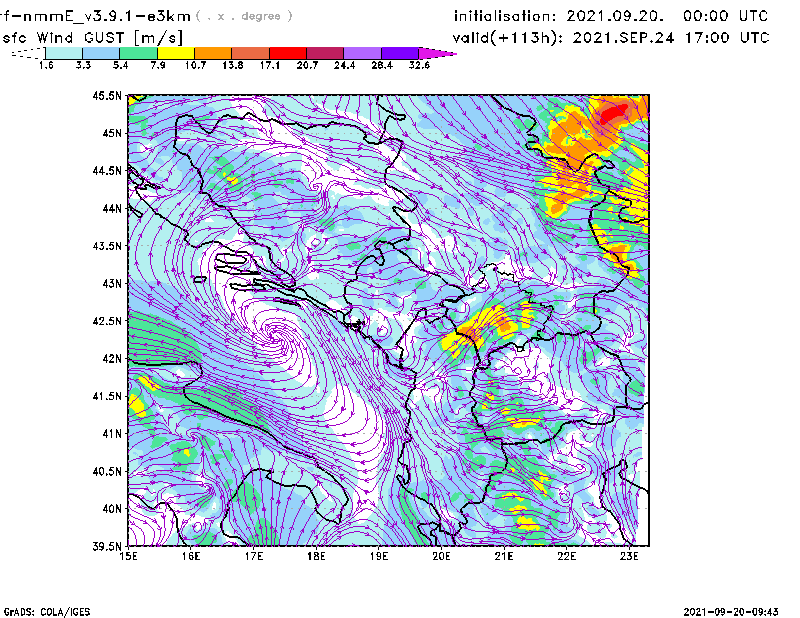Click the 21E longitude label

pos(504,556)
